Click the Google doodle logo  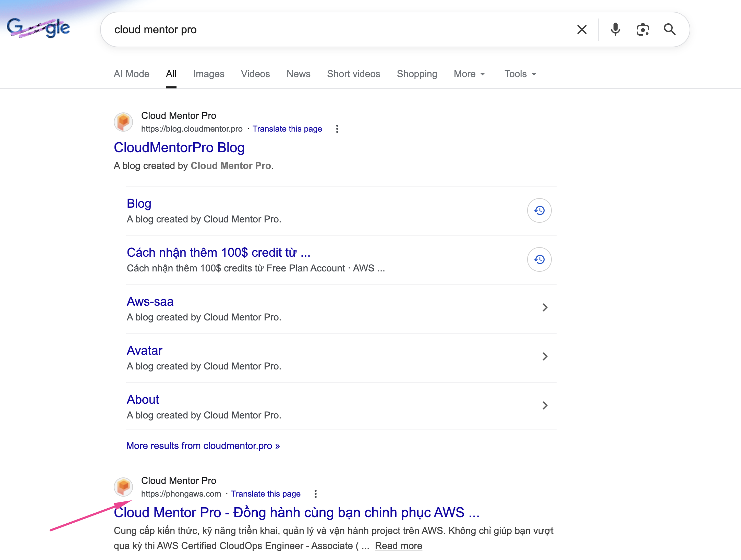[x=38, y=28]
